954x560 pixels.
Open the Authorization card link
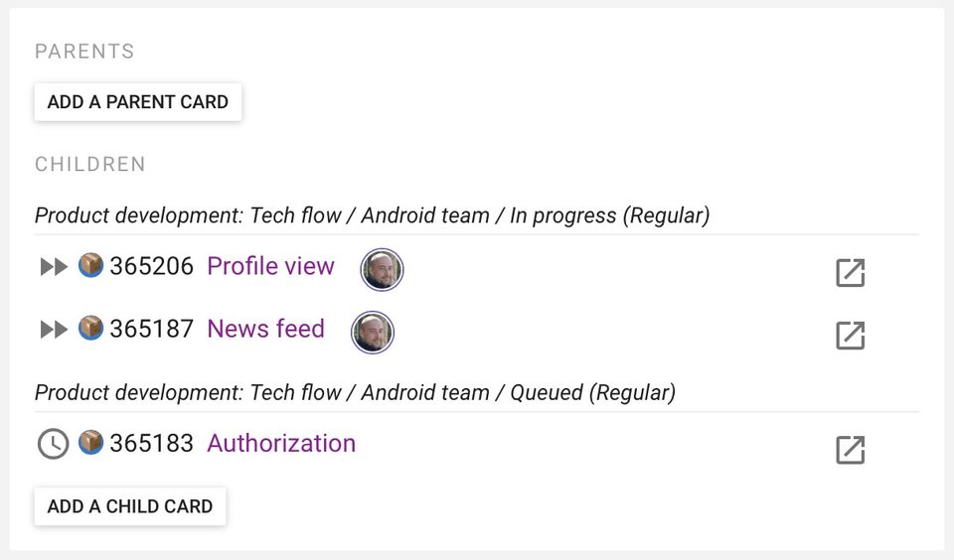click(281, 443)
